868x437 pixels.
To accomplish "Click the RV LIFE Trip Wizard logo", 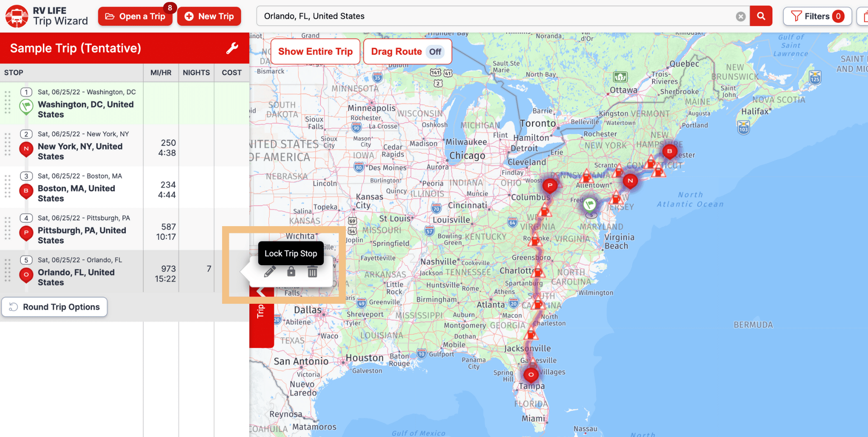I will click(x=47, y=16).
